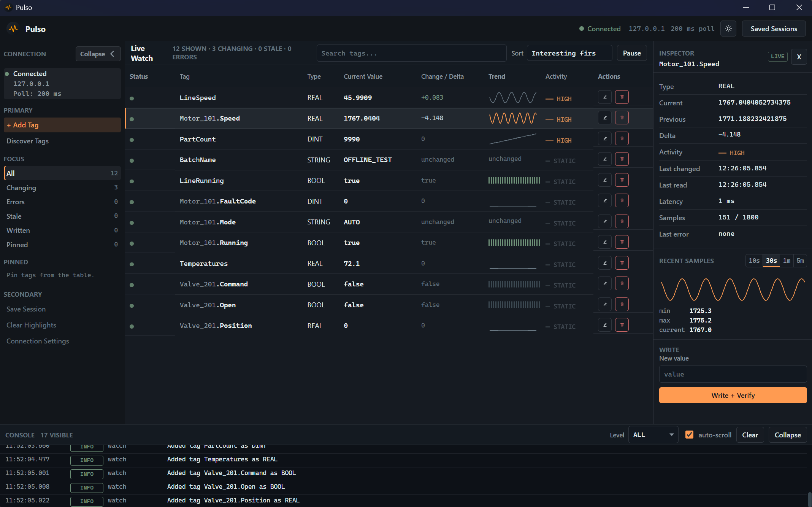
Task: Edit the LineSpeed tag value
Action: (x=605, y=97)
